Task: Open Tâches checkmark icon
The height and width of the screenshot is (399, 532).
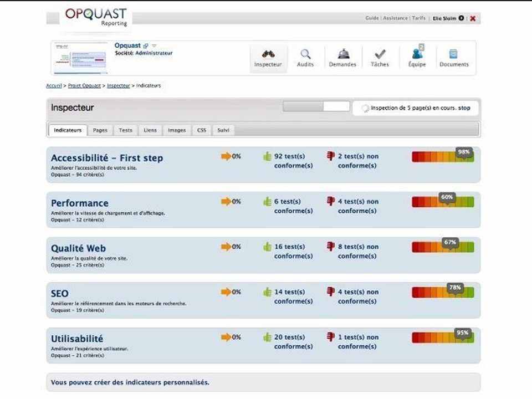Action: 380,54
